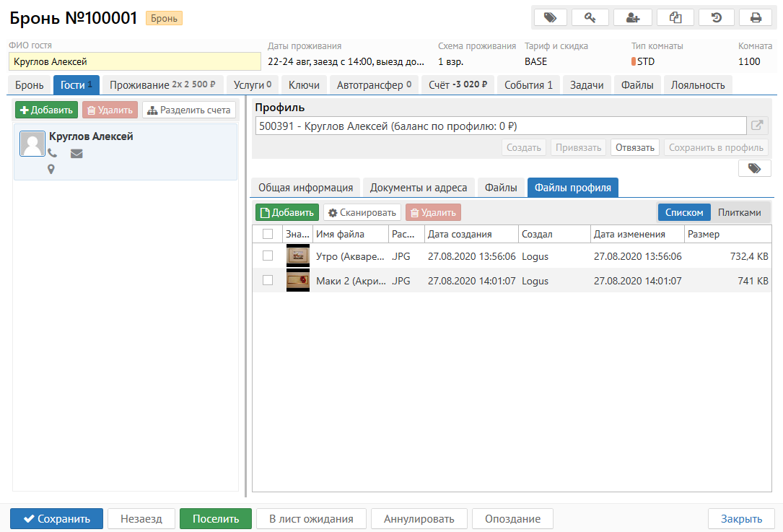783x532 pixels.
Task: Toggle select-all checkbox in file table header
Action: point(268,234)
